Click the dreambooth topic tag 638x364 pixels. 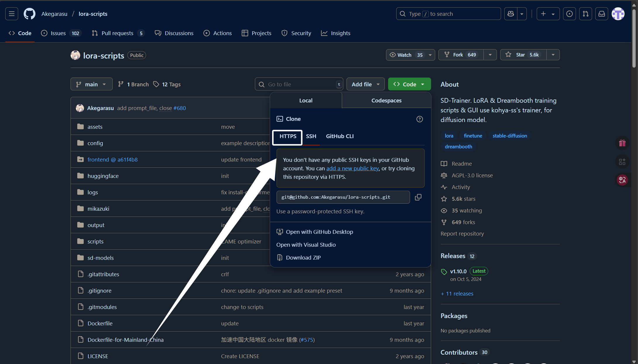click(x=458, y=147)
